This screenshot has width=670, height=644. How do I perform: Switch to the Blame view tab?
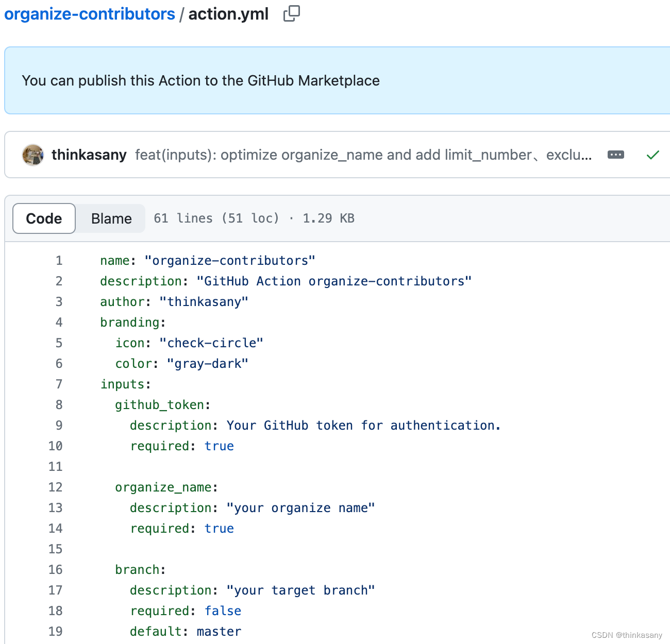(x=111, y=218)
